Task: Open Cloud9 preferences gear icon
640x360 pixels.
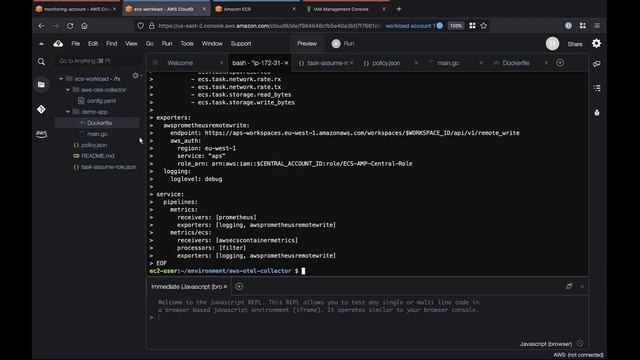Action: 596,43
